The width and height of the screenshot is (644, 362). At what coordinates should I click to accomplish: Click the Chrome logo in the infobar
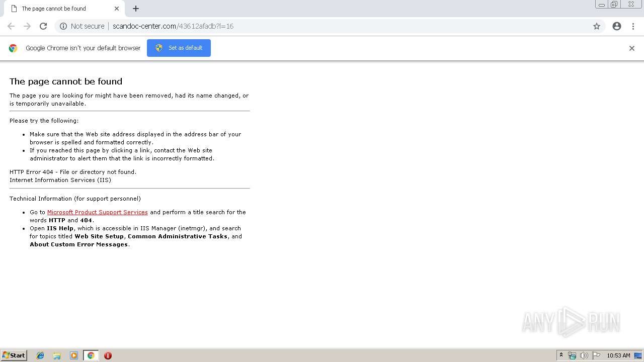(13, 48)
